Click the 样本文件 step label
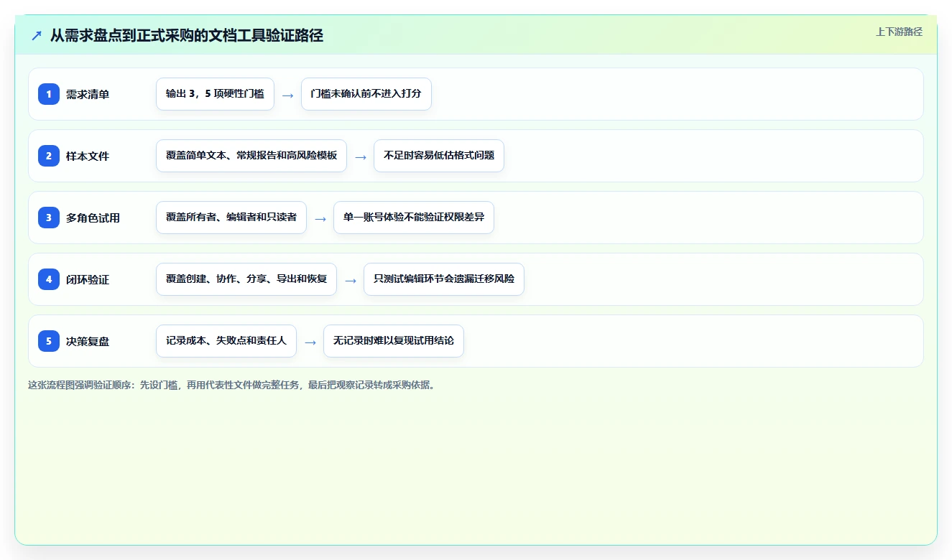 tap(88, 156)
